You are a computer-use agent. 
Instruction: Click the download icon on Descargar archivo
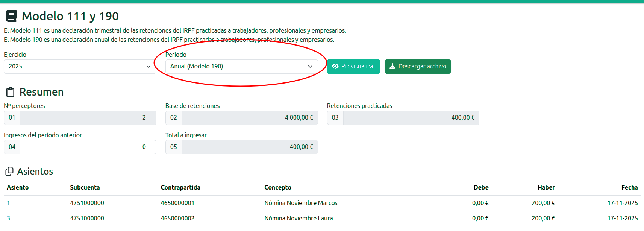(x=392, y=66)
